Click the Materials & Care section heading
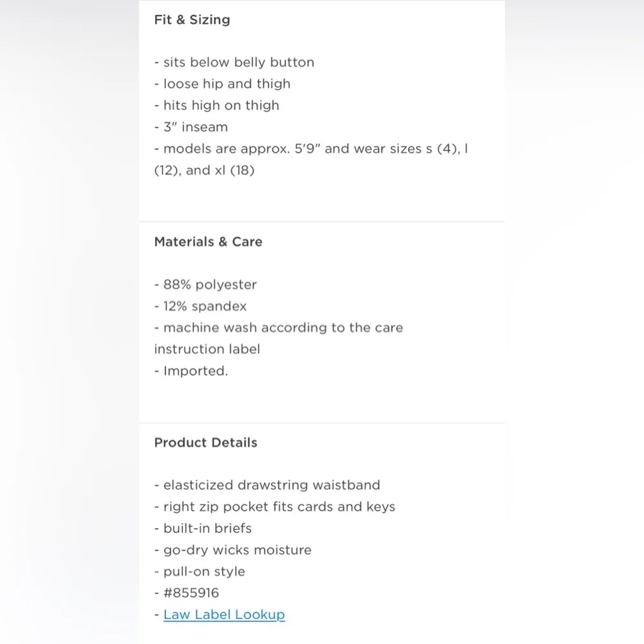 click(208, 242)
